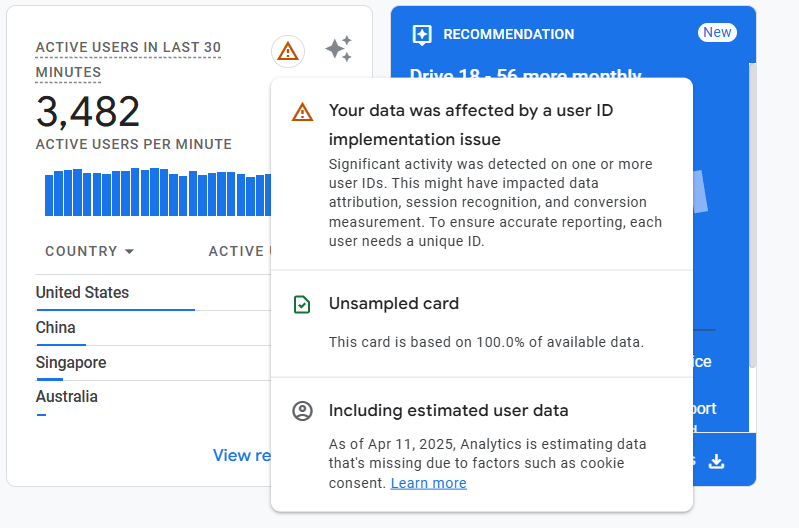This screenshot has height=528, width=799.
Task: Select the Australia country row
Action: [67, 397]
